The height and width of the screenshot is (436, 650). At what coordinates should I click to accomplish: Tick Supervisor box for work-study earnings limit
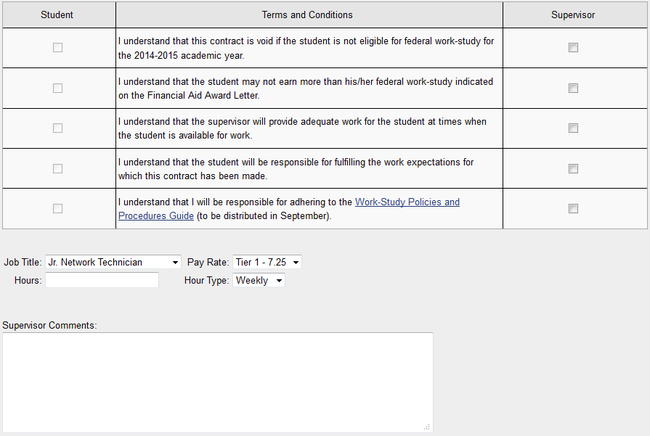pyautogui.click(x=573, y=88)
